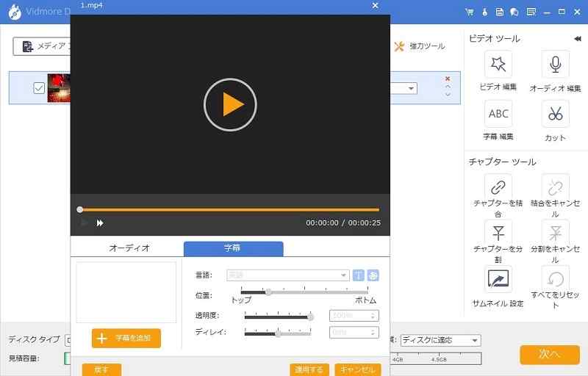This screenshot has width=588, height=376.
Task: Click the subtitle text style icon beside language
Action: pyautogui.click(x=359, y=275)
